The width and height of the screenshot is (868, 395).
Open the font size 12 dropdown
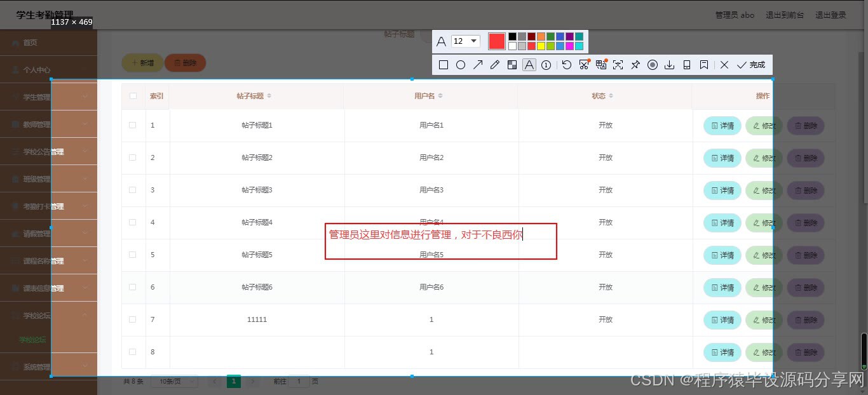click(x=466, y=41)
